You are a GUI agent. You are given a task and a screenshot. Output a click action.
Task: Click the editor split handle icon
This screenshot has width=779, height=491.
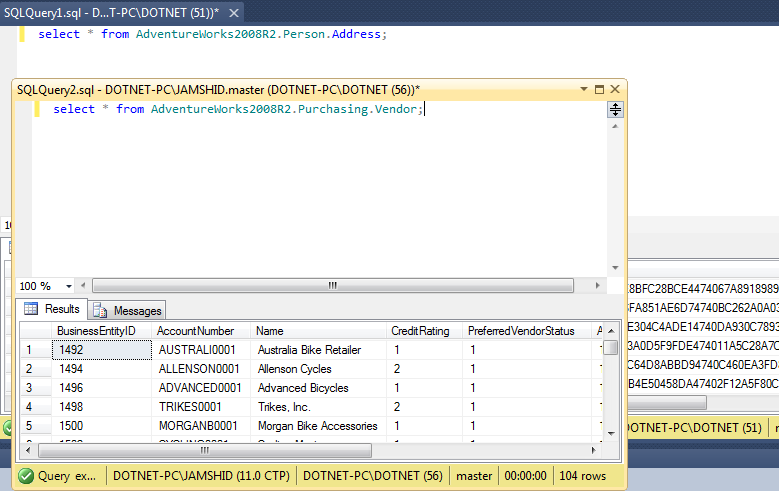point(615,110)
